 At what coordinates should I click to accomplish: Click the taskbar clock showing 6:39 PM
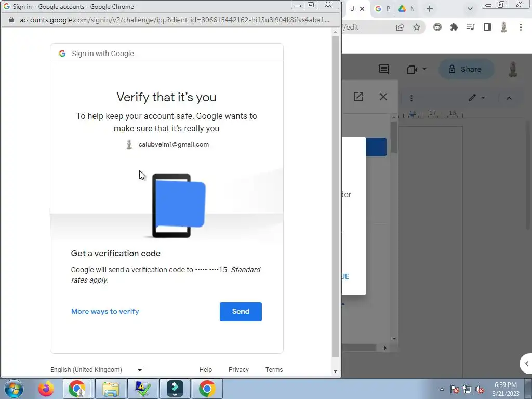(506, 389)
